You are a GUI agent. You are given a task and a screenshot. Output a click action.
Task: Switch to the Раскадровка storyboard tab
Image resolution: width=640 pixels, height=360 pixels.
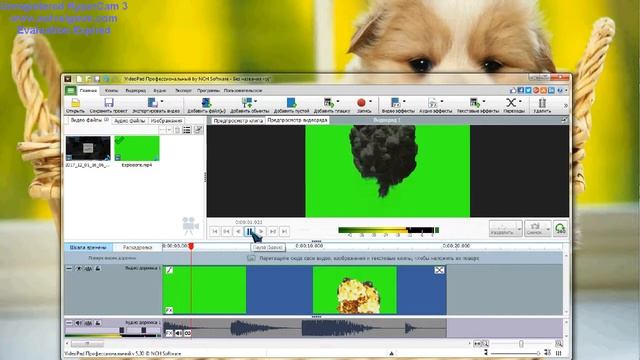point(137,247)
